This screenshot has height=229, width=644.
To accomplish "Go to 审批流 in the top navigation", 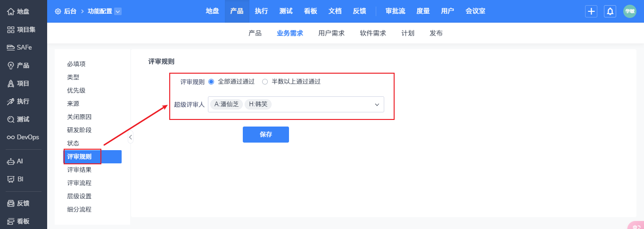I will pyautogui.click(x=395, y=11).
